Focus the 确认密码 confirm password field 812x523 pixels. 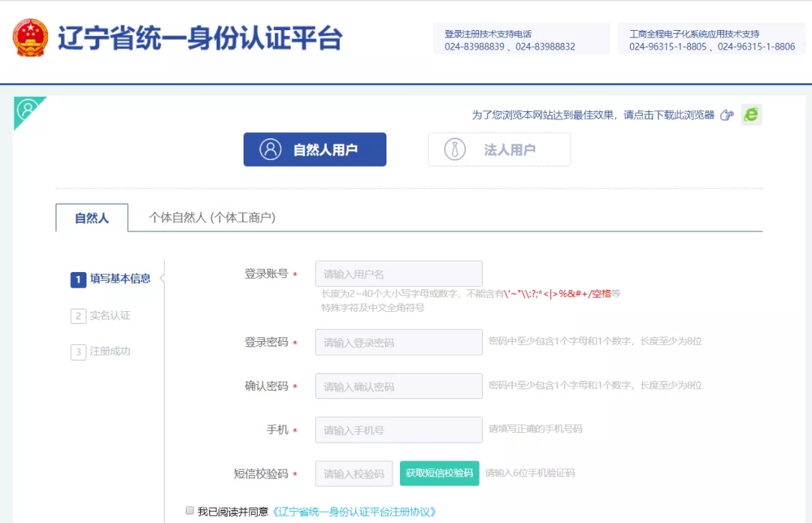coord(398,386)
